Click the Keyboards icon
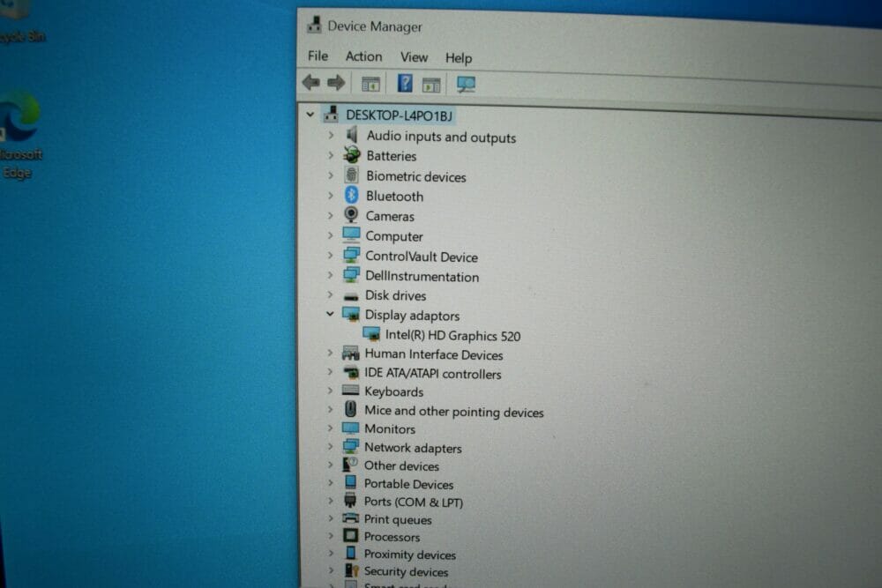The height and width of the screenshot is (588, 882). click(x=350, y=391)
